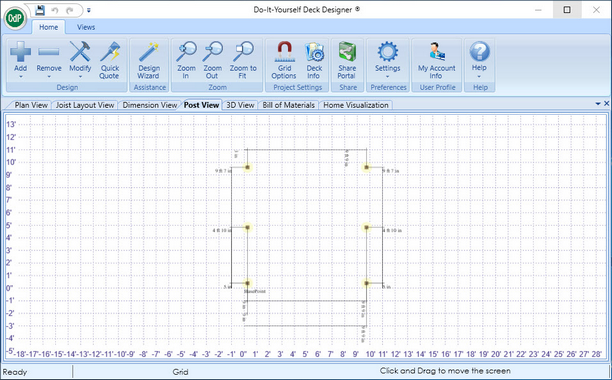Viewport: 612px width, 380px height.
Task: Open Deck Info
Action: [314, 60]
